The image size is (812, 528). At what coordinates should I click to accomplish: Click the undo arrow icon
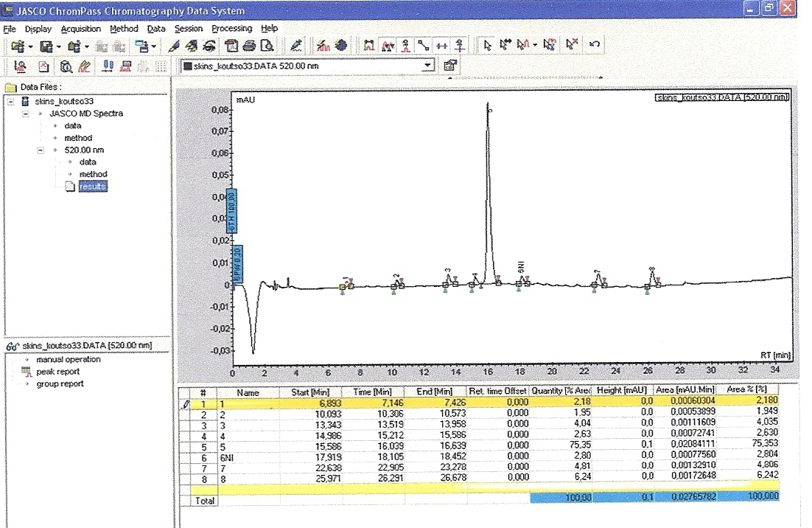[x=595, y=44]
